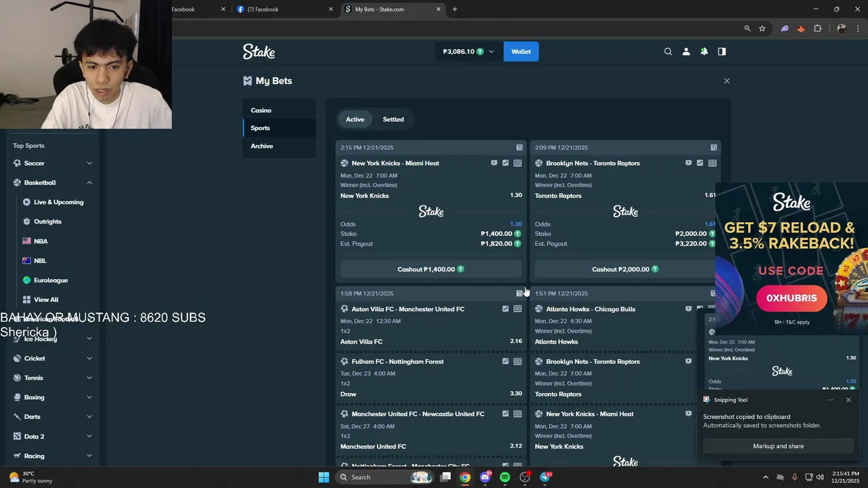Open the Spotify taskbar icon
Viewport: 868px width, 488px height.
[x=505, y=477]
